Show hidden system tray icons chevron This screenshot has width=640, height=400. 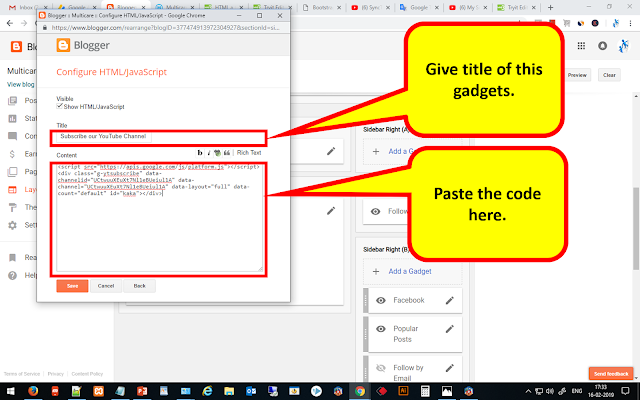(x=528, y=391)
